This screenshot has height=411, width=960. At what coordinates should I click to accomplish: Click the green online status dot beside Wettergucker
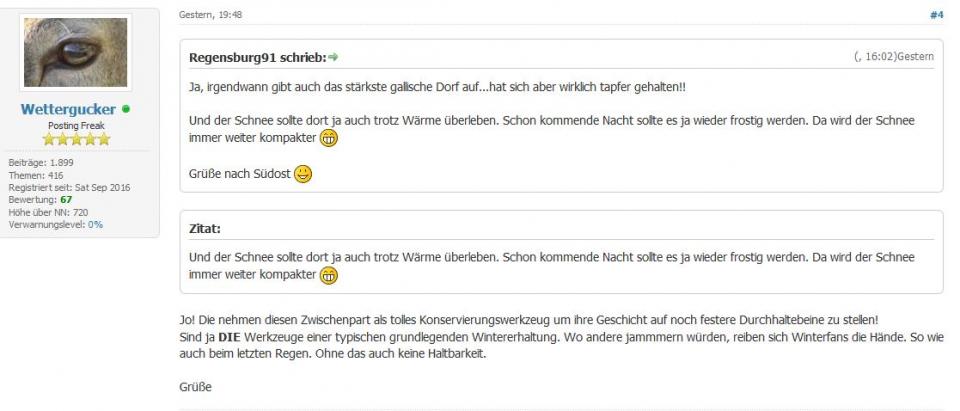pos(126,109)
